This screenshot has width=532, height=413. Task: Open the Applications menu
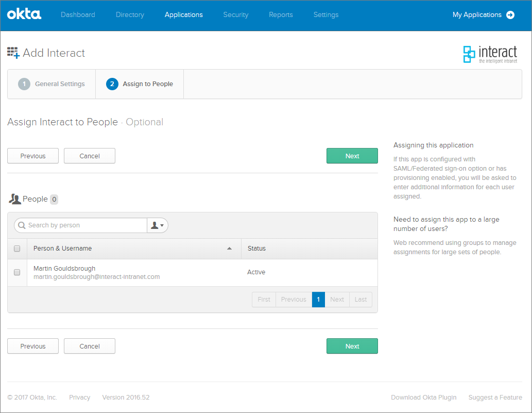click(x=183, y=14)
